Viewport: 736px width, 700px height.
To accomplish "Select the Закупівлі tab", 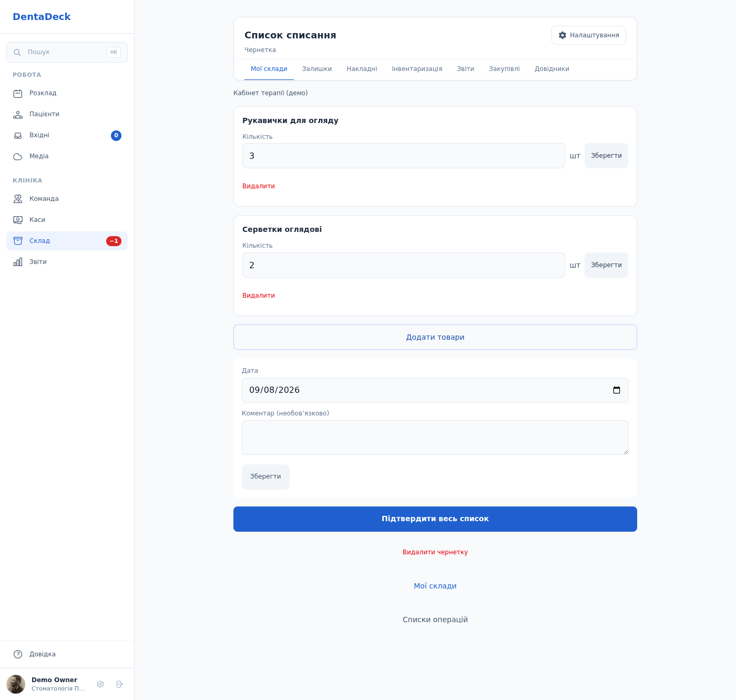I will [504, 69].
